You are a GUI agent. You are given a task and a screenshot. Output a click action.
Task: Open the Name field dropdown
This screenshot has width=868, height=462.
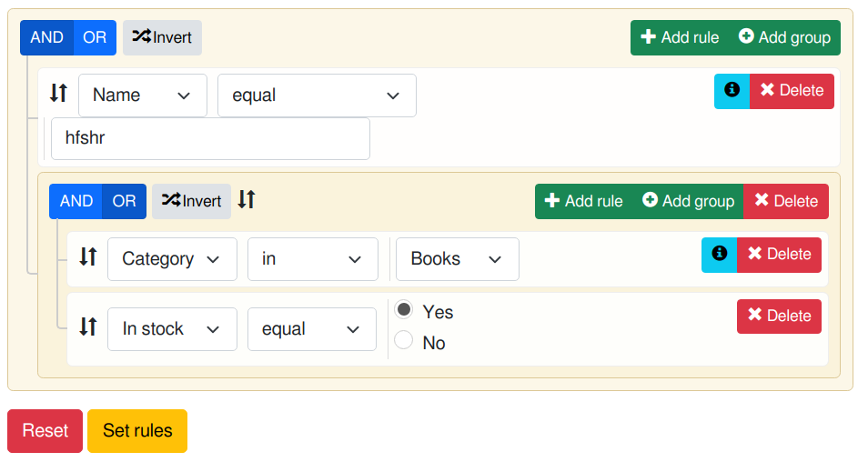click(143, 95)
